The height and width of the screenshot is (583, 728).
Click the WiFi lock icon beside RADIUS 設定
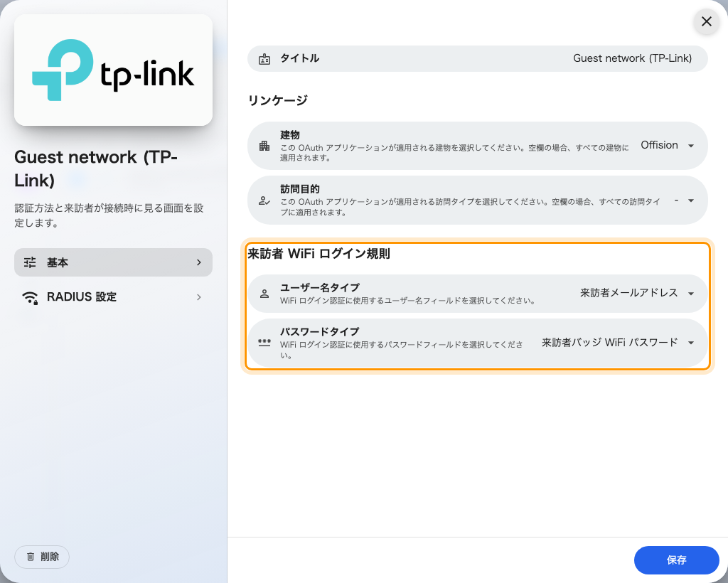[x=30, y=297]
